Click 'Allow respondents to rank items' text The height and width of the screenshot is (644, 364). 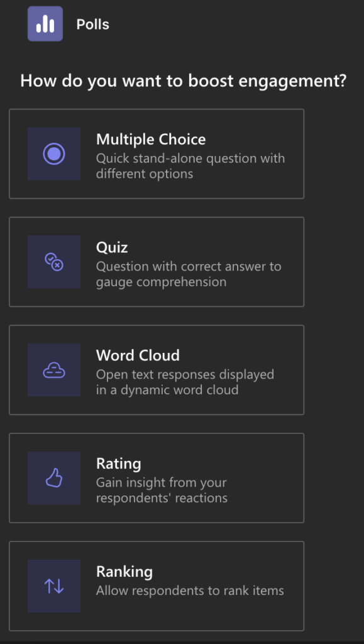(x=190, y=591)
